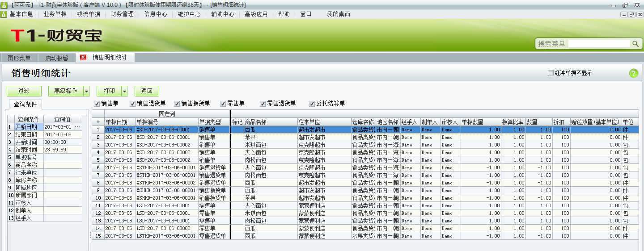Viewport: 644px width, 251px height.
Task: Click the ellipsis button beside 开始日期 value
Action: pos(77,127)
